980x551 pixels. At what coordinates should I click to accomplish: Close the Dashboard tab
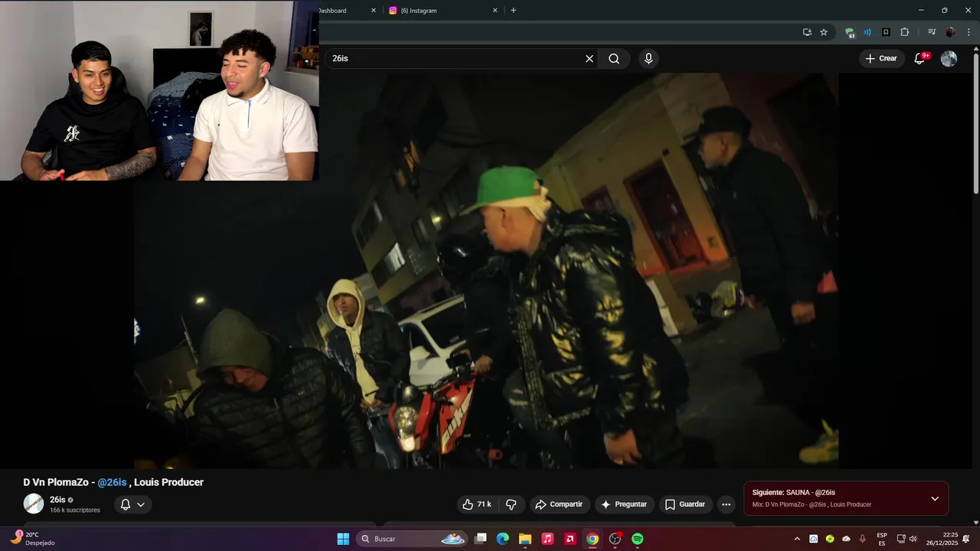374,11
